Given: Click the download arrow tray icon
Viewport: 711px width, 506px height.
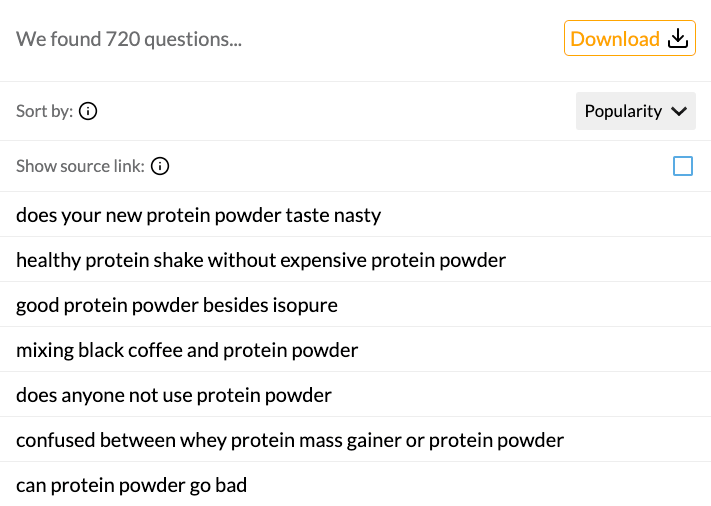Looking at the screenshot, I should [x=678, y=39].
